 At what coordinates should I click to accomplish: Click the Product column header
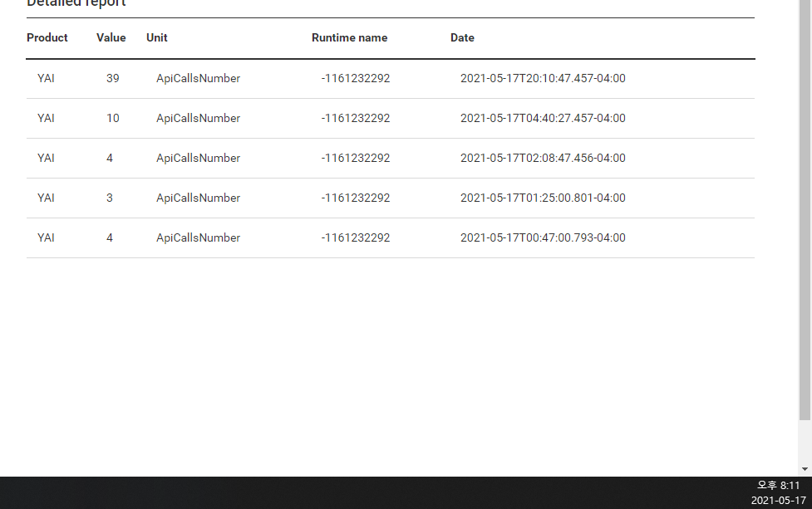pos(47,37)
